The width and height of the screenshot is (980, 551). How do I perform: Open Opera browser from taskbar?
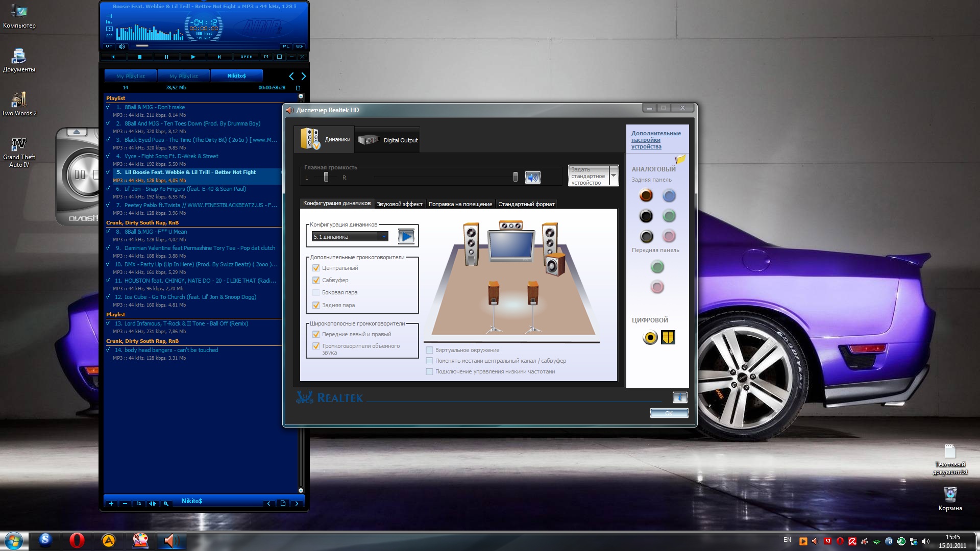77,540
